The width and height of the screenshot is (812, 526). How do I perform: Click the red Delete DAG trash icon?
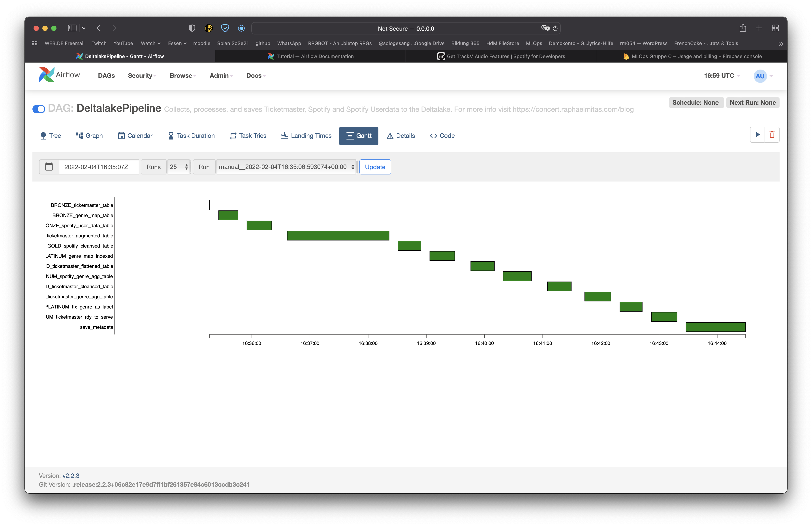[772, 134]
